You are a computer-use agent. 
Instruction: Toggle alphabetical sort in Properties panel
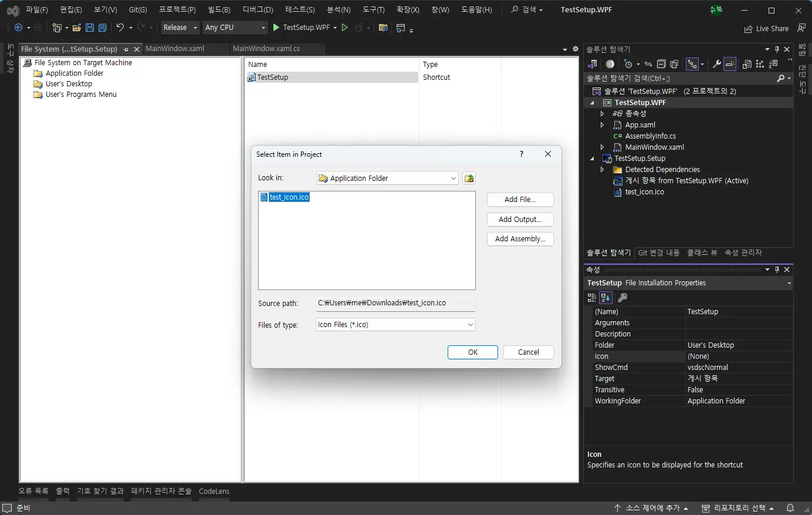605,298
